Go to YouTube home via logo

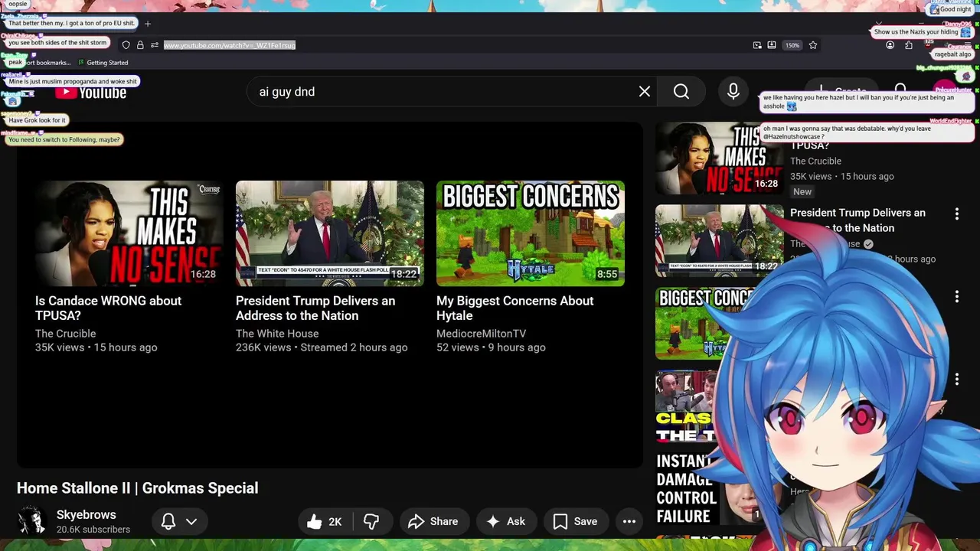(x=91, y=93)
